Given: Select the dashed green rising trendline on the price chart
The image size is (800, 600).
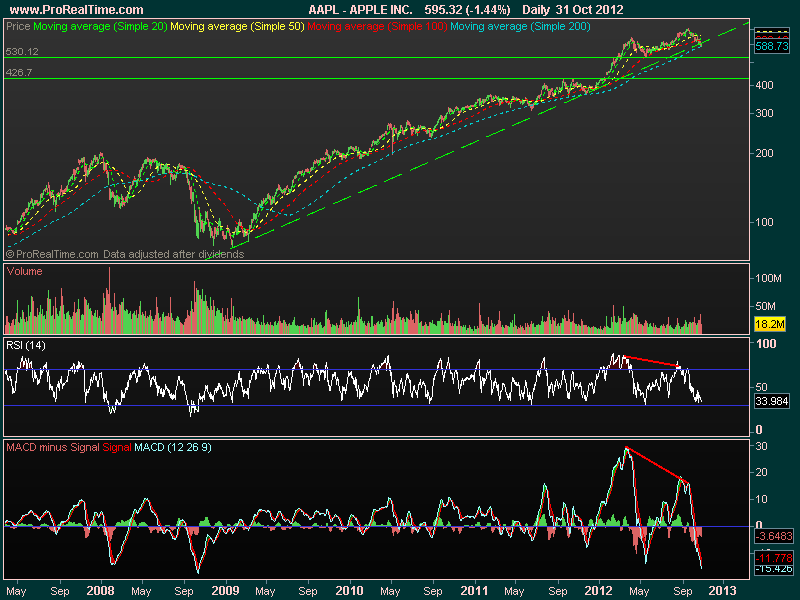Looking at the screenshot, I should 477,140.
